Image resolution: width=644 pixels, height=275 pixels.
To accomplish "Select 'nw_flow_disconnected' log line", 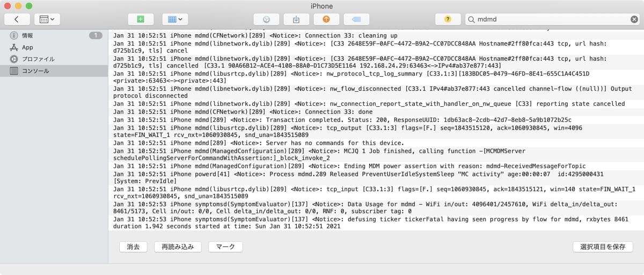I will 376,92.
